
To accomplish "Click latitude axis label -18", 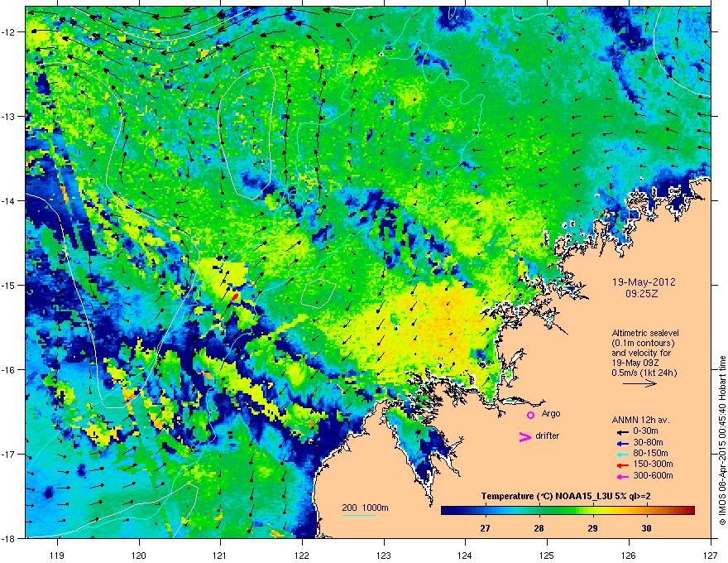I will tap(9, 538).
